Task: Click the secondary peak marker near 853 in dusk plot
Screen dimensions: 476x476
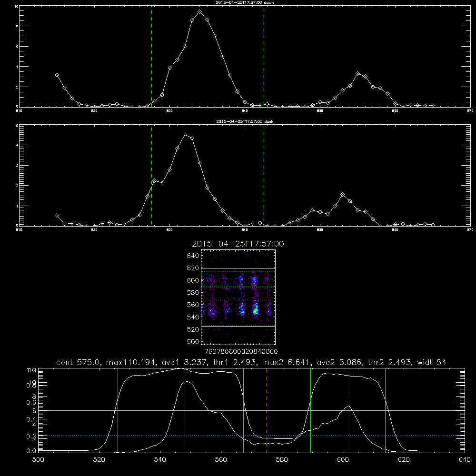Action: coord(343,194)
